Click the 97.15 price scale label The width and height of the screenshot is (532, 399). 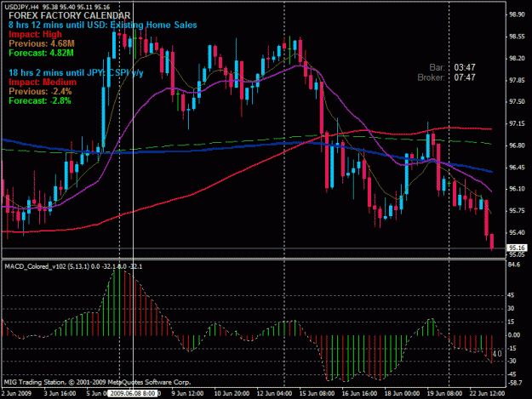(517, 123)
